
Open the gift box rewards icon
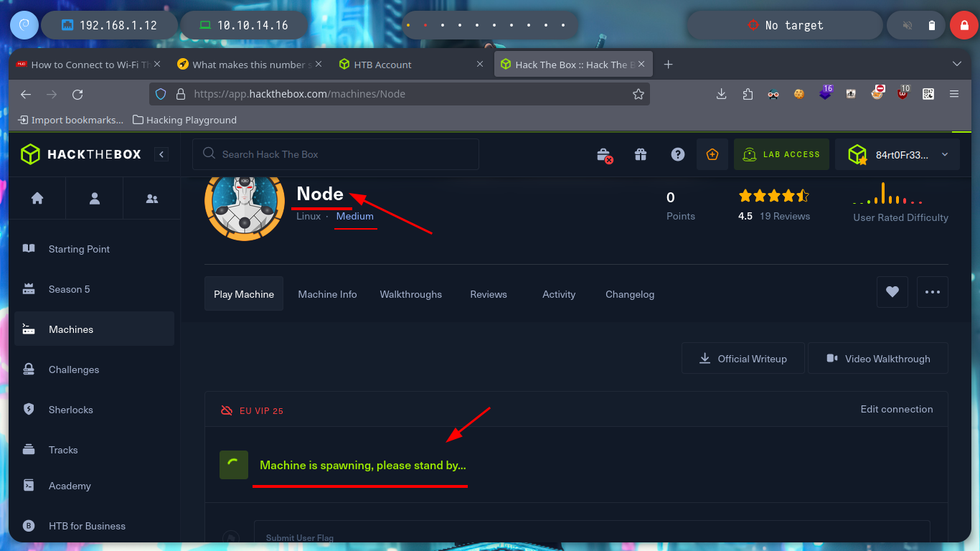coord(641,154)
